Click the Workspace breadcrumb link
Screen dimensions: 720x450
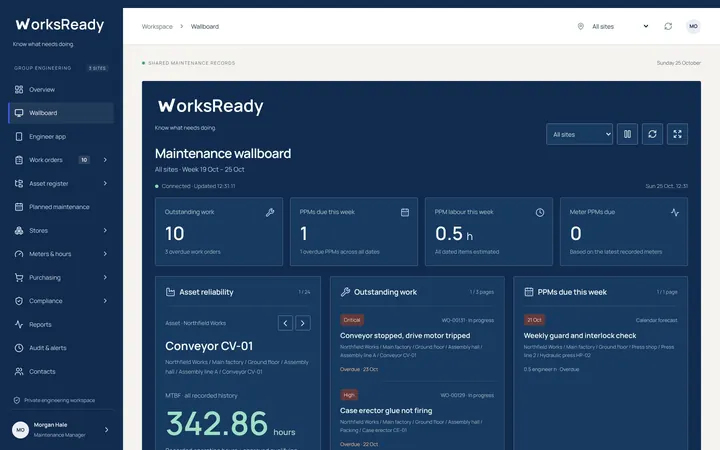tap(157, 27)
